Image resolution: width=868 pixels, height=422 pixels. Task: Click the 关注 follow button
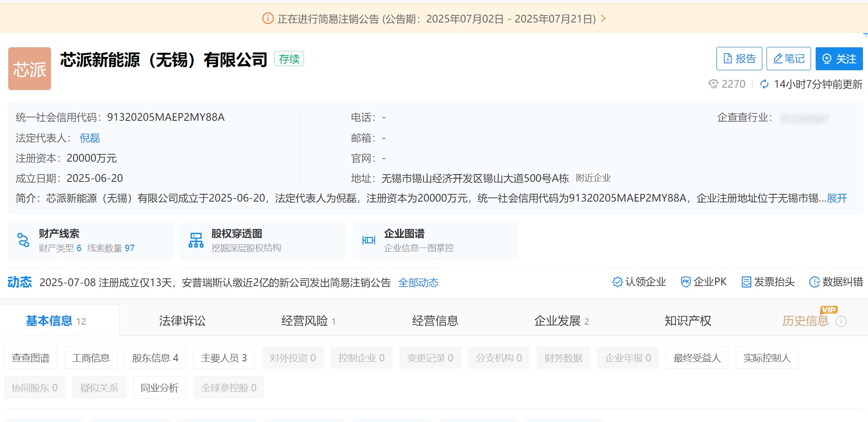[x=839, y=58]
